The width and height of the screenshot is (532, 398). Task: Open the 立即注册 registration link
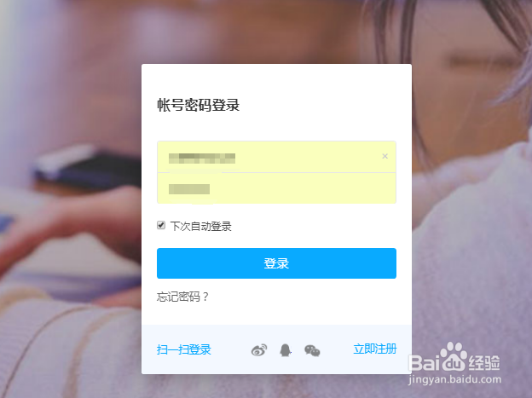point(375,349)
